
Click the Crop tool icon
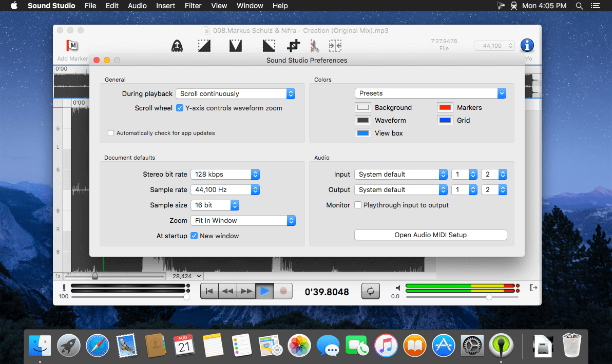point(293,46)
